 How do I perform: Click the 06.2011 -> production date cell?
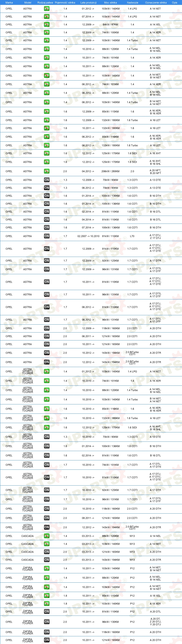(88, 336)
